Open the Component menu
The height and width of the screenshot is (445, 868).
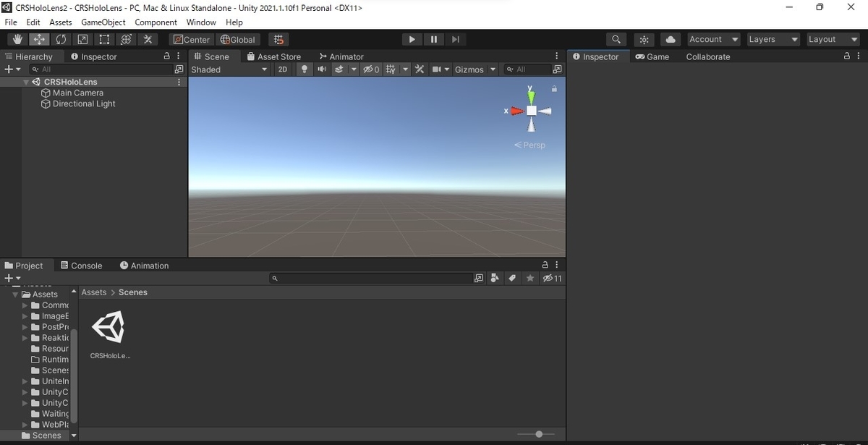pyautogui.click(x=156, y=22)
